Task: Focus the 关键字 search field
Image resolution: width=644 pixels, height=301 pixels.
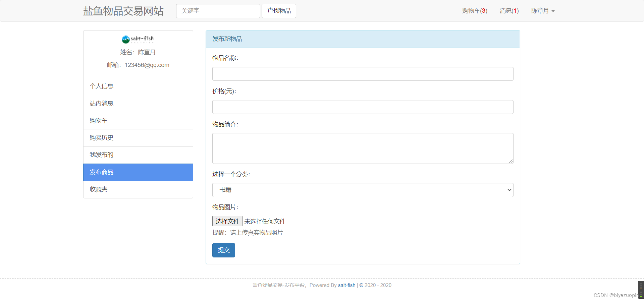Action: pos(218,11)
